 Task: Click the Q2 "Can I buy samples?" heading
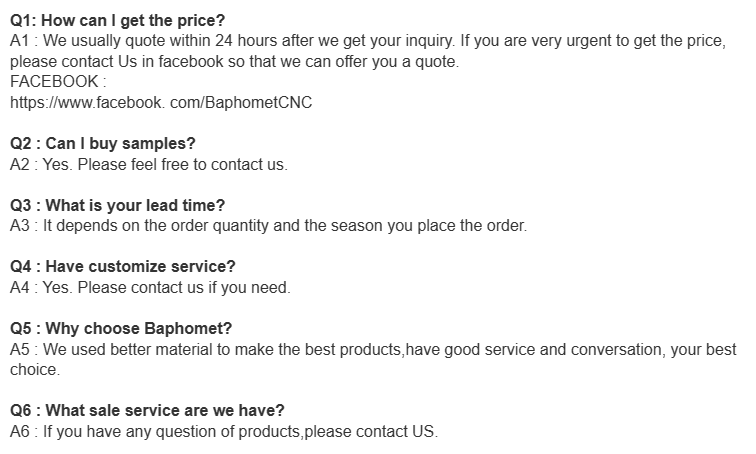point(103,144)
